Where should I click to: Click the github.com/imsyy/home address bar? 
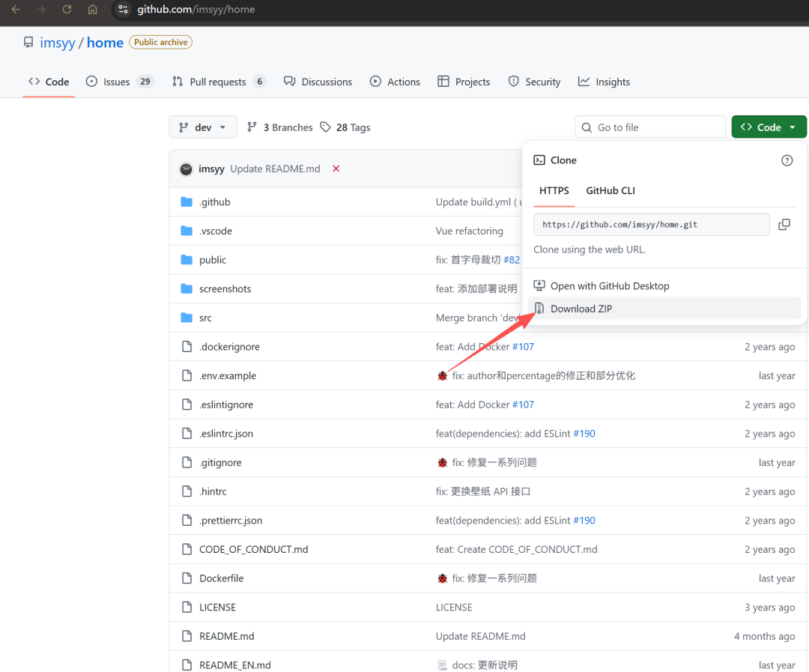coord(196,9)
